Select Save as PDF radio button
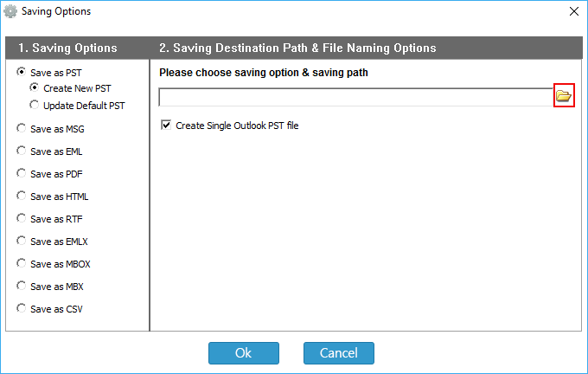The image size is (588, 374). click(22, 173)
